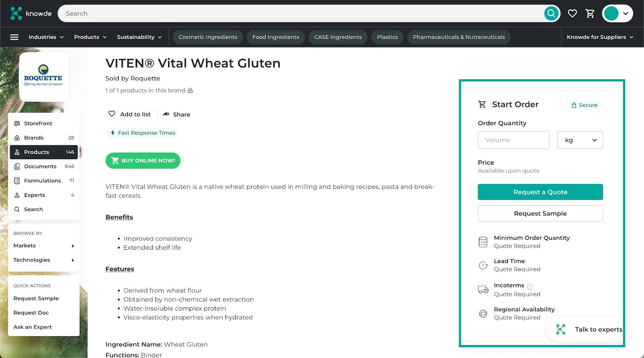
Task: Open Search in the sidebar
Action: coord(44,209)
